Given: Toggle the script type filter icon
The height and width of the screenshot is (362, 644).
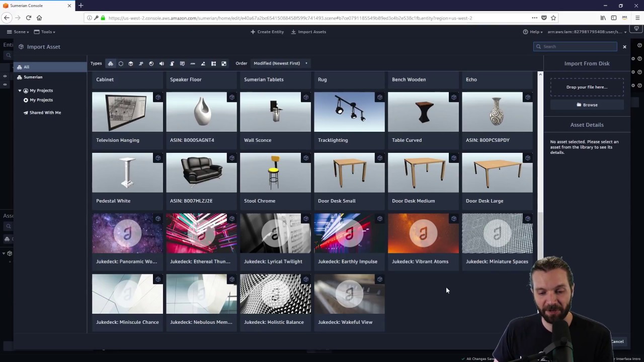Looking at the screenshot, I should [x=172, y=63].
